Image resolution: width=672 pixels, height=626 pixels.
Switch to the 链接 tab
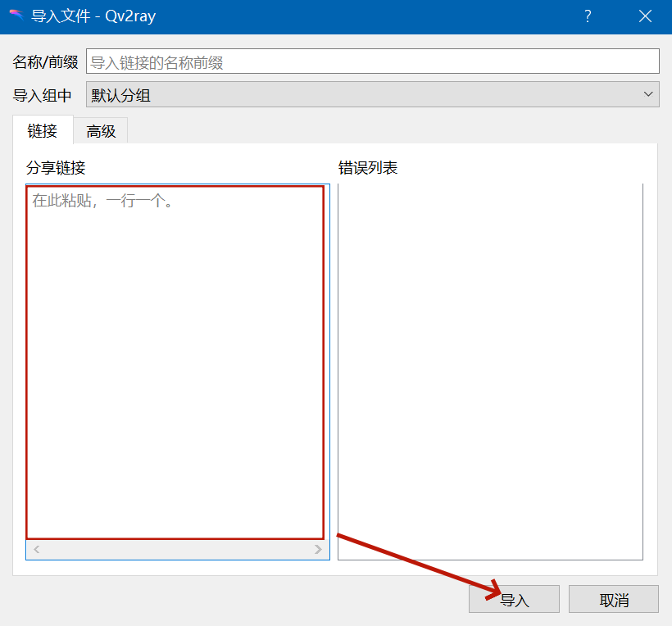[43, 130]
